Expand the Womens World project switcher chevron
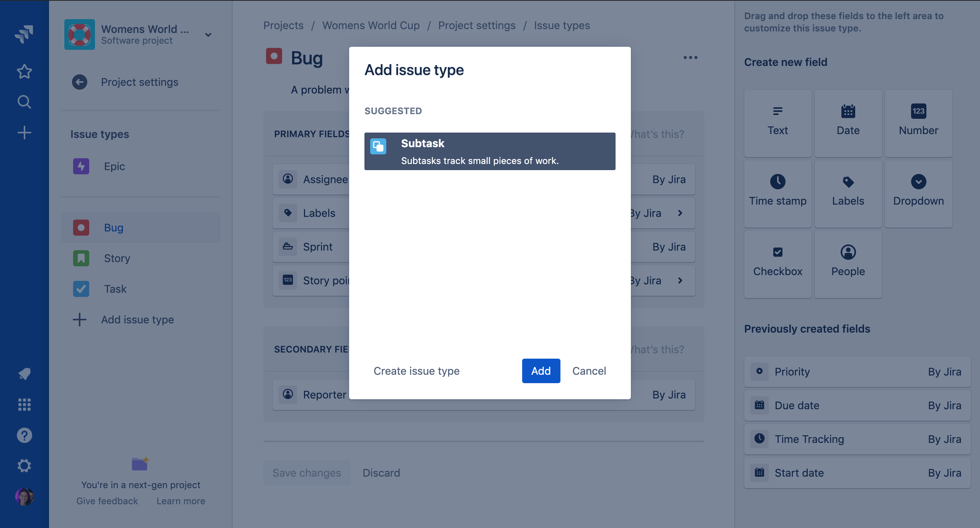This screenshot has height=528, width=980. click(x=208, y=34)
